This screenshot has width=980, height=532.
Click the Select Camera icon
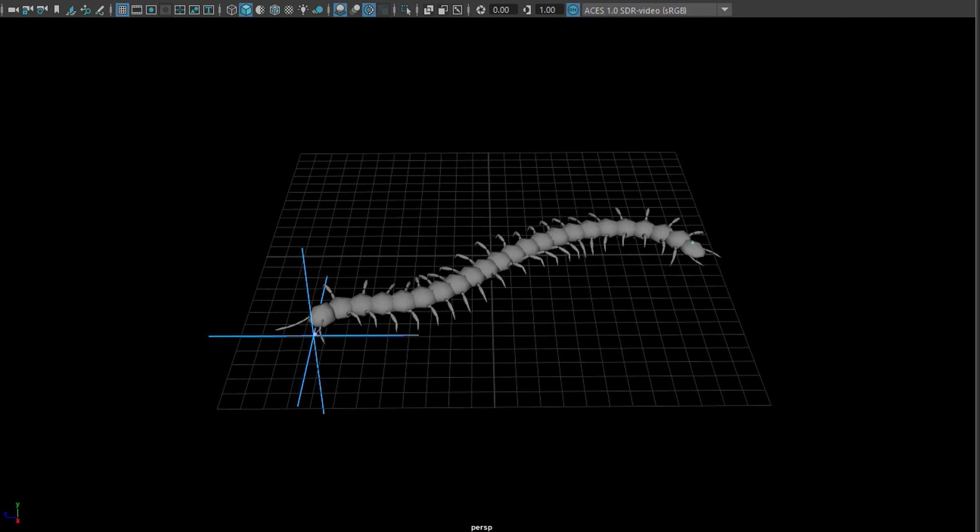[13, 10]
